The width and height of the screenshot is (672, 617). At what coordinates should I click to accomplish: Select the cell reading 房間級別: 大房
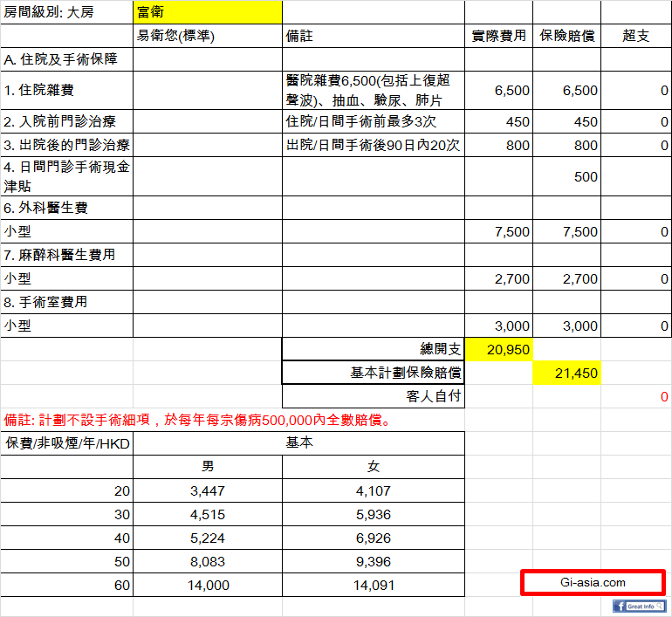pos(67,12)
